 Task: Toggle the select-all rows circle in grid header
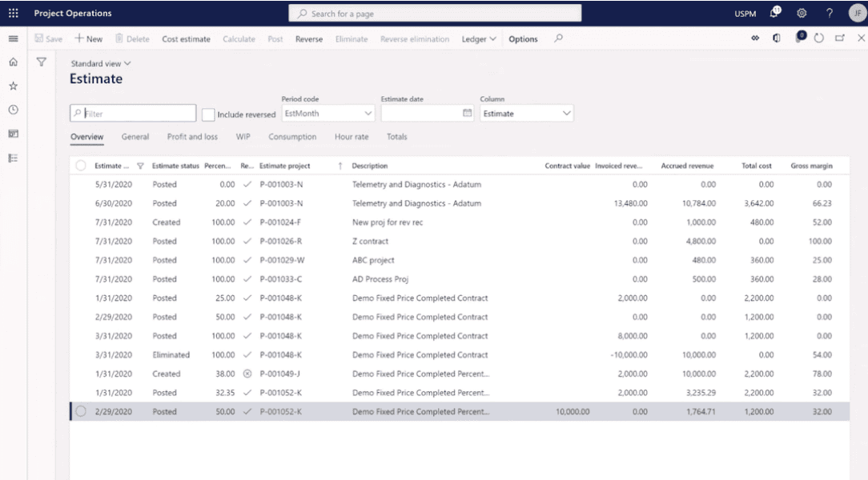tap(81, 166)
